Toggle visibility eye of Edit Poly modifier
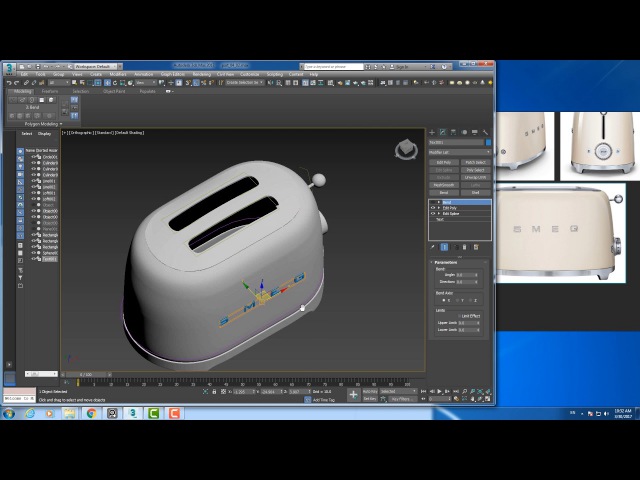Viewport: 640px width, 480px height. pyautogui.click(x=433, y=208)
